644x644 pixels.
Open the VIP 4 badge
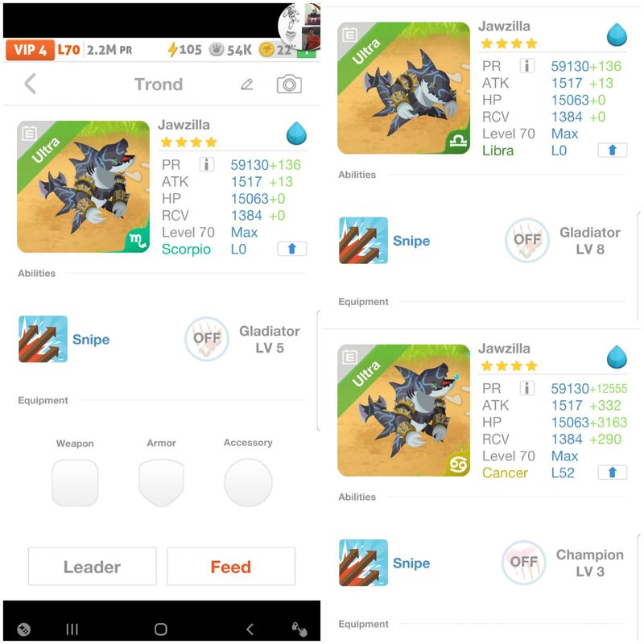(x=30, y=50)
